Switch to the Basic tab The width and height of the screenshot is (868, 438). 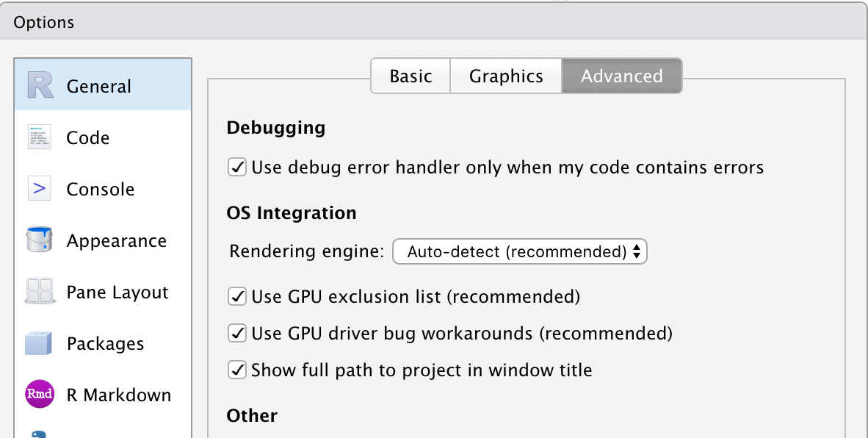point(411,76)
